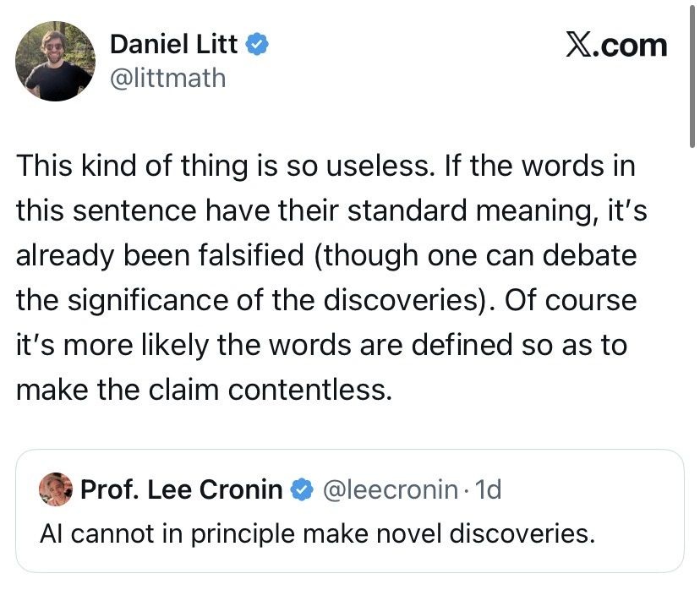700x601 pixels.
Task: Open the Prof. Lee Cronin name link
Action: click(x=181, y=489)
